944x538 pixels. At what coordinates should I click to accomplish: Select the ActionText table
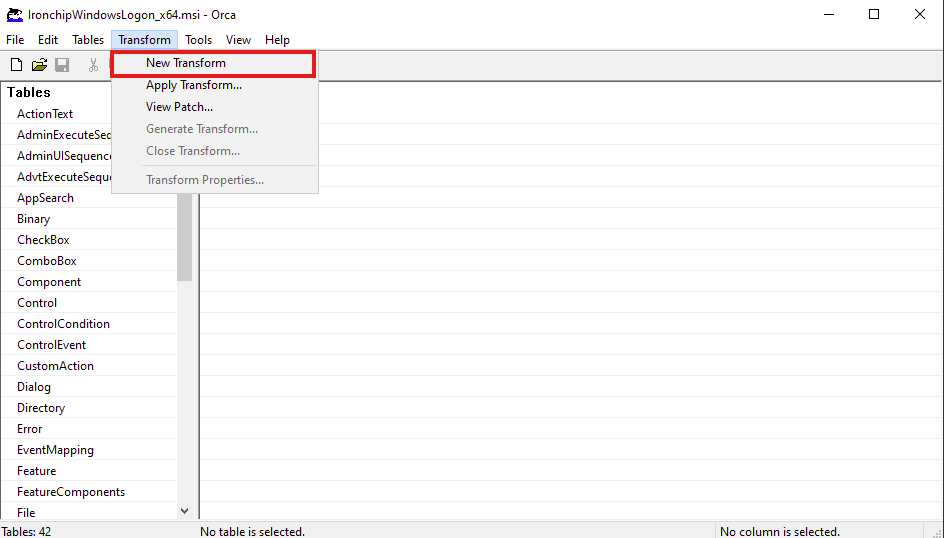click(45, 114)
